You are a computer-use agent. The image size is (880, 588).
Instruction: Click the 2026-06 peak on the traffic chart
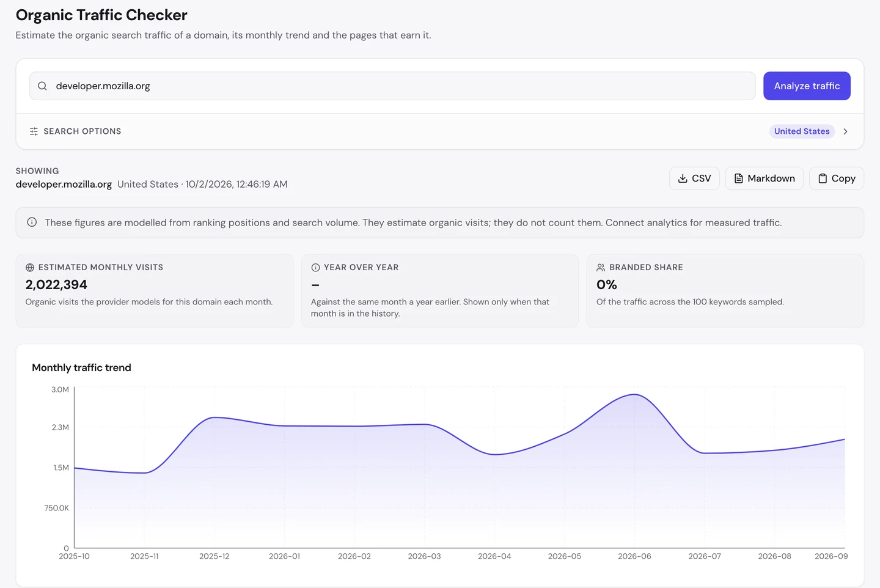point(635,395)
